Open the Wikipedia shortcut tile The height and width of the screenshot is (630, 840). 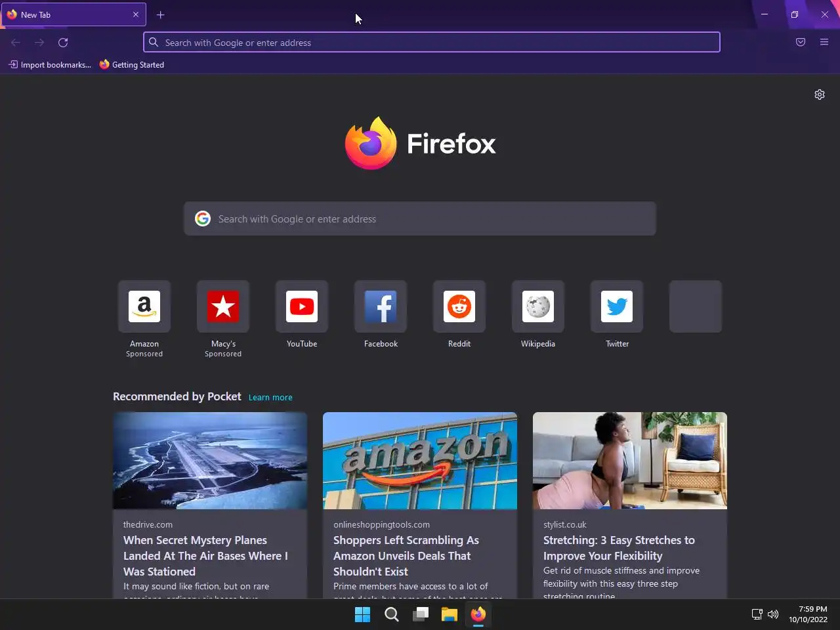pos(538,306)
